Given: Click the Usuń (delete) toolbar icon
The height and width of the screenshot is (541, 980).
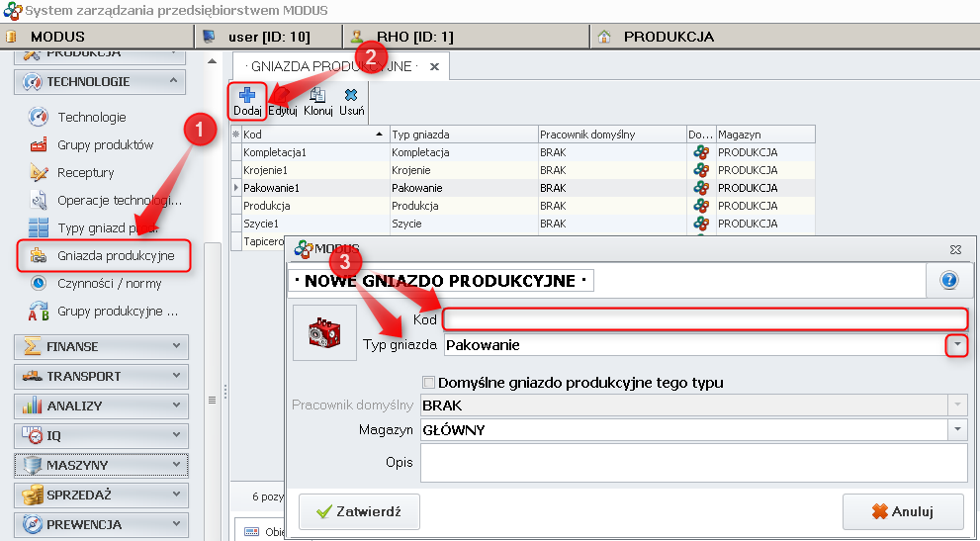Looking at the screenshot, I should pyautogui.click(x=351, y=95).
